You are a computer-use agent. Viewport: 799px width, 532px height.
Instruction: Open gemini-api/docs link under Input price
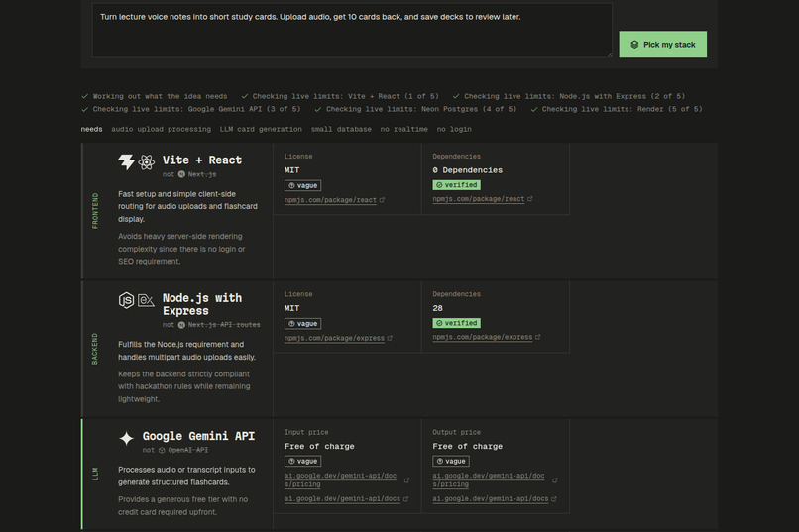click(342, 499)
